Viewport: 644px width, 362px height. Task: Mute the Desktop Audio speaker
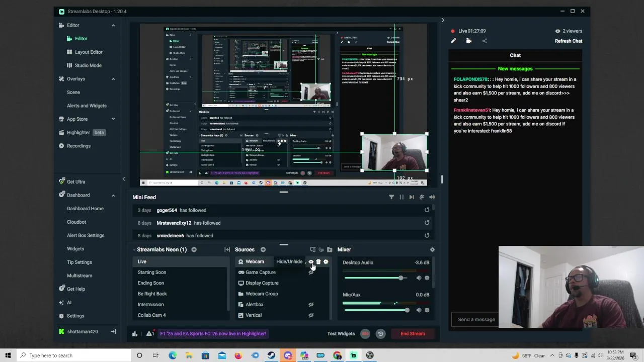[x=419, y=278]
